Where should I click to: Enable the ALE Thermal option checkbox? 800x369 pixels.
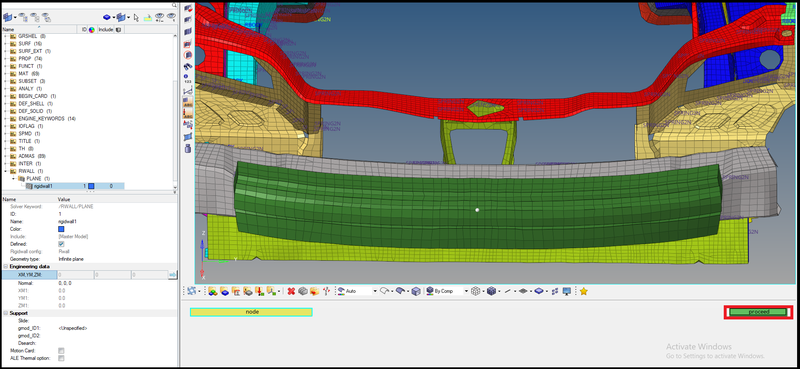coord(61,358)
